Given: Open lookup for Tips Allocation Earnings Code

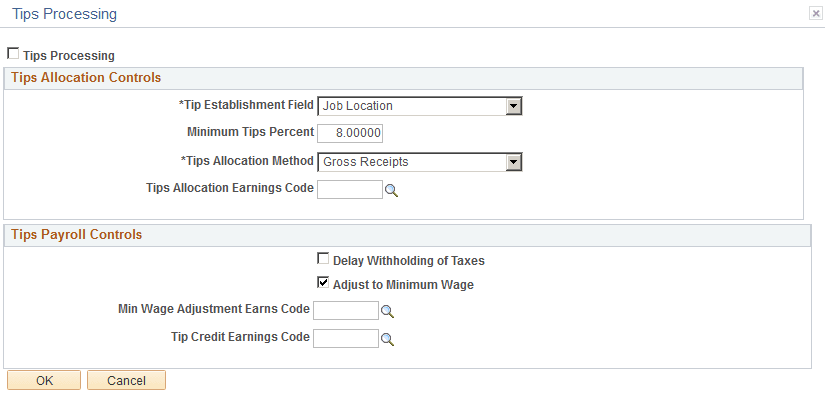Looking at the screenshot, I should 391,190.
